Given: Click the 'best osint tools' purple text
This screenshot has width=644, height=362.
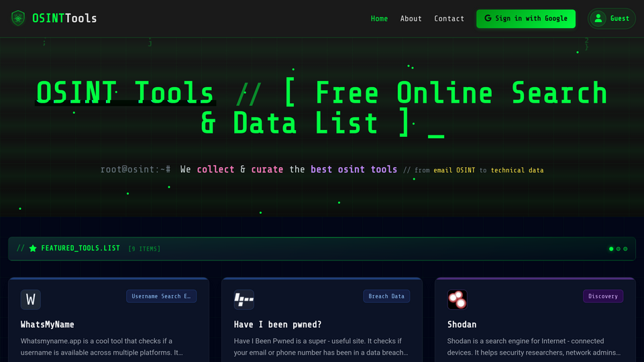Looking at the screenshot, I should (x=354, y=170).
